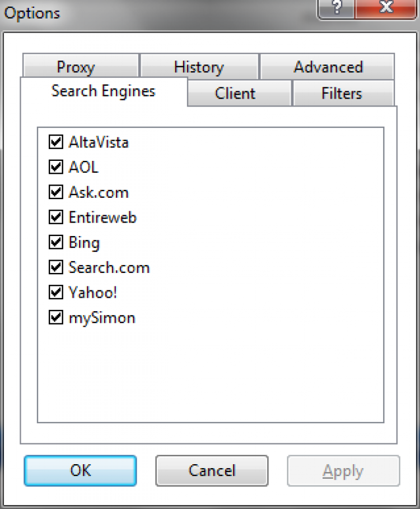Disable the Ask.com checkbox
The image size is (420, 509).
coord(56,193)
